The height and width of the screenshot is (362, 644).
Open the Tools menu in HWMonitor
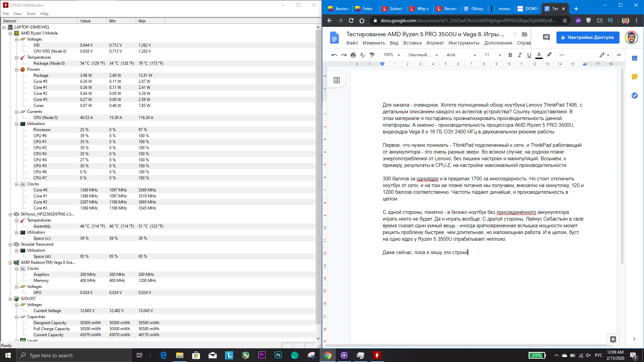tap(31, 14)
